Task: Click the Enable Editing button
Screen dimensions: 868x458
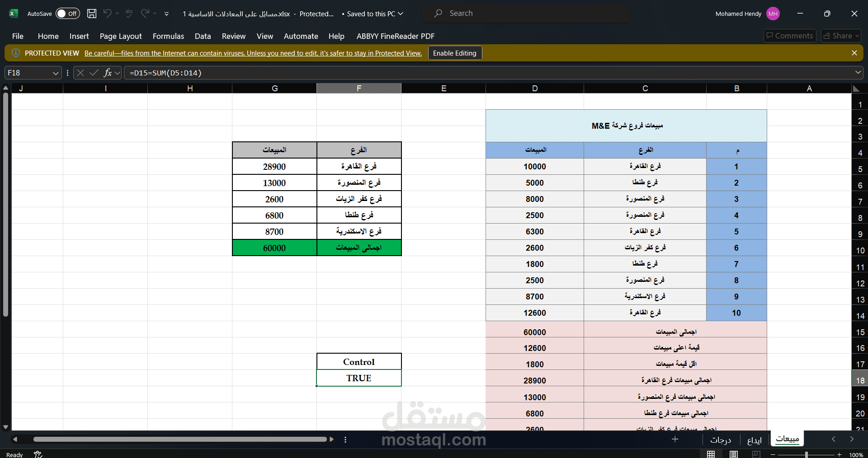Action: click(454, 53)
